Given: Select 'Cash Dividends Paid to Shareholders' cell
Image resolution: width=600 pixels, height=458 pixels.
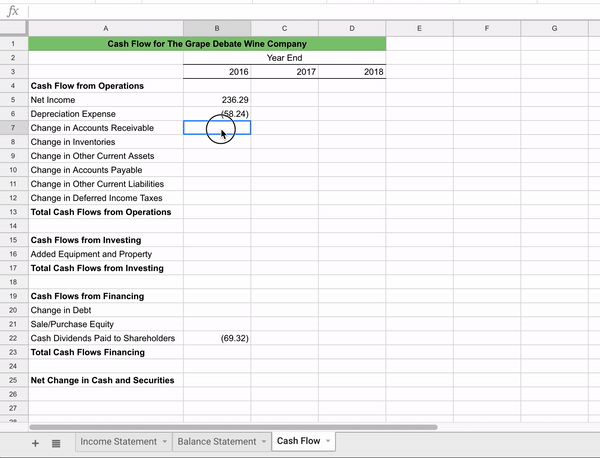Looking at the screenshot, I should pyautogui.click(x=106, y=338).
